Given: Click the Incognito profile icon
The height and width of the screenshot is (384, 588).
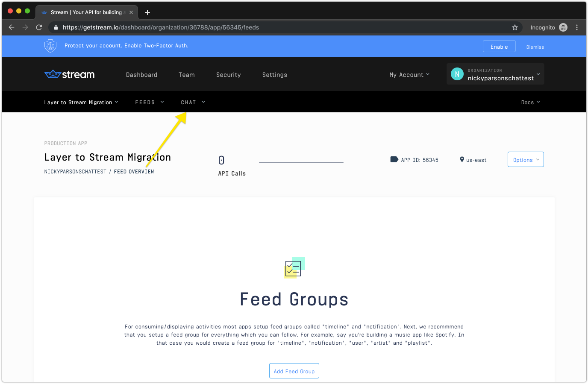Looking at the screenshot, I should coord(563,27).
